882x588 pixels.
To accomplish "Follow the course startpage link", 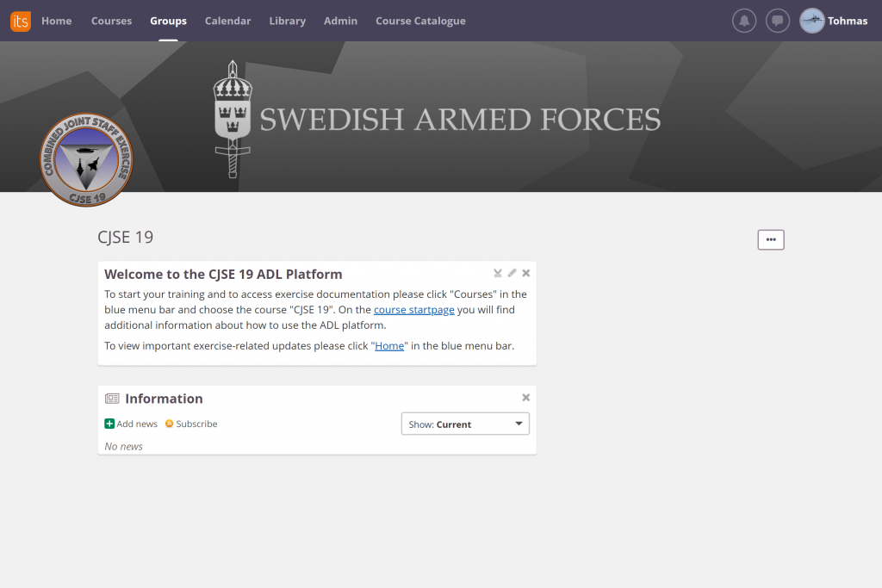I will click(x=414, y=310).
